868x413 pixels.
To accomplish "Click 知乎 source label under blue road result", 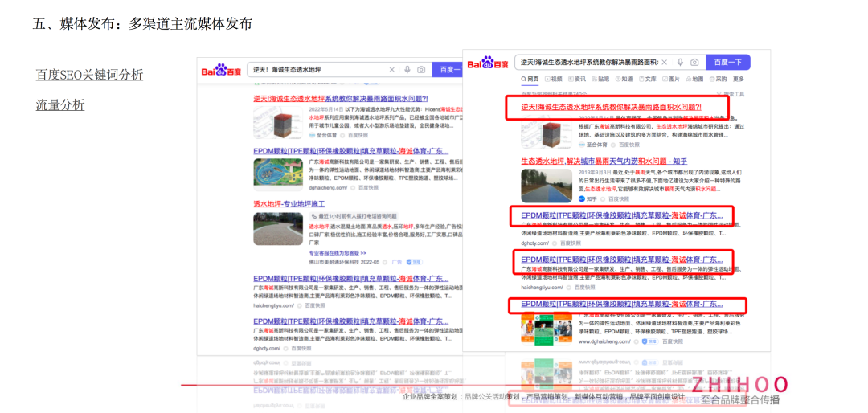I will pyautogui.click(x=586, y=198).
